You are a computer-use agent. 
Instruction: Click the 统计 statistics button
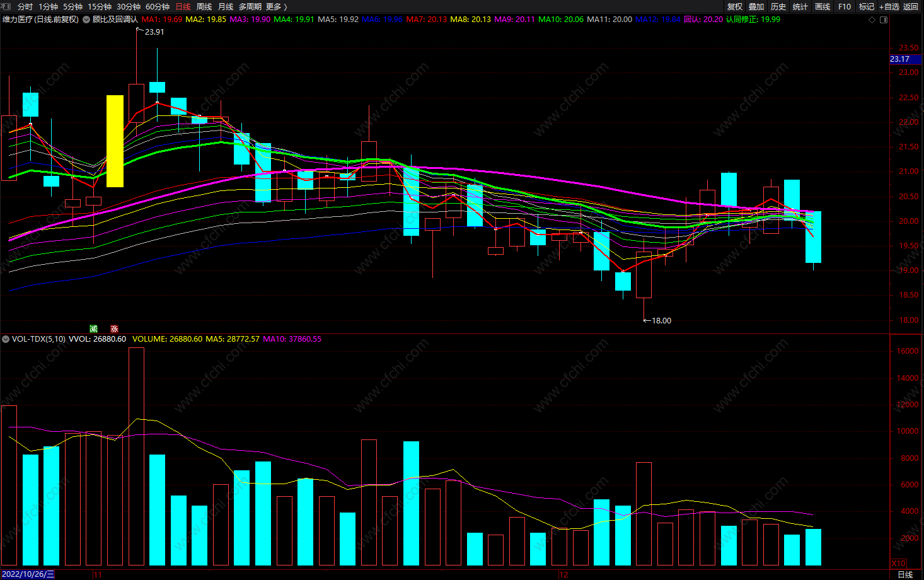(x=800, y=6)
